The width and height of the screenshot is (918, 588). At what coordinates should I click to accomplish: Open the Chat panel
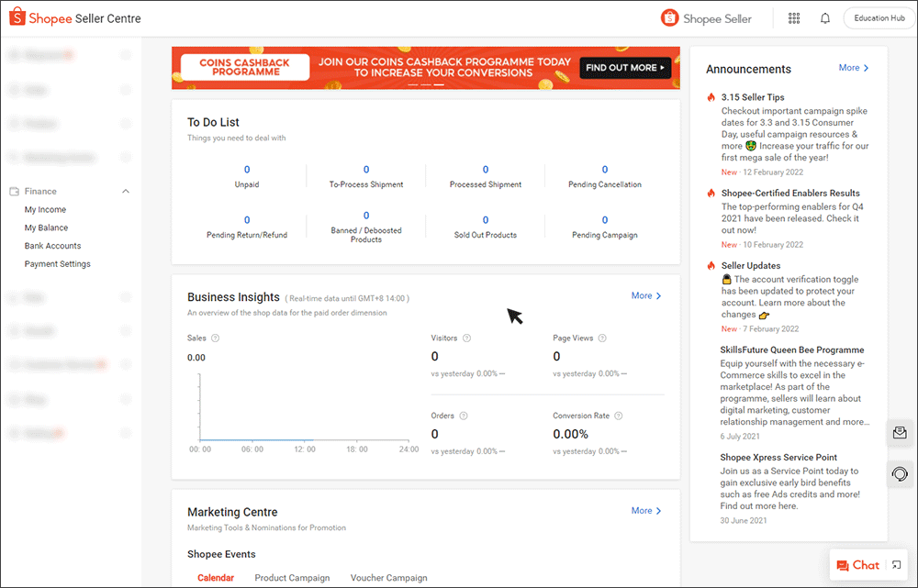(861, 565)
